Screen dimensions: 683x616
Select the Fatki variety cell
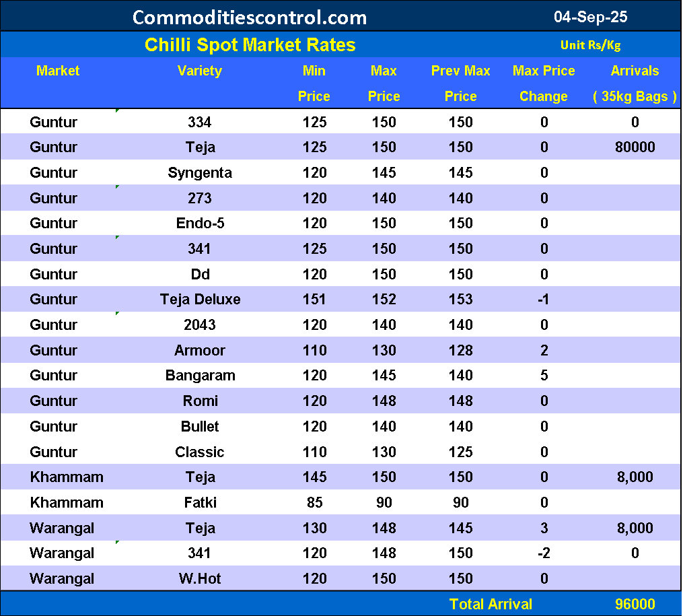[200, 503]
